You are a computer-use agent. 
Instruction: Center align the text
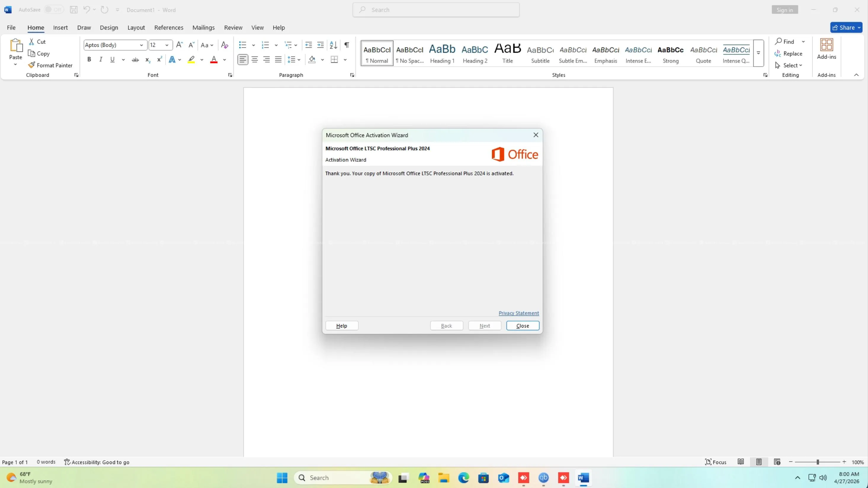[255, 60]
